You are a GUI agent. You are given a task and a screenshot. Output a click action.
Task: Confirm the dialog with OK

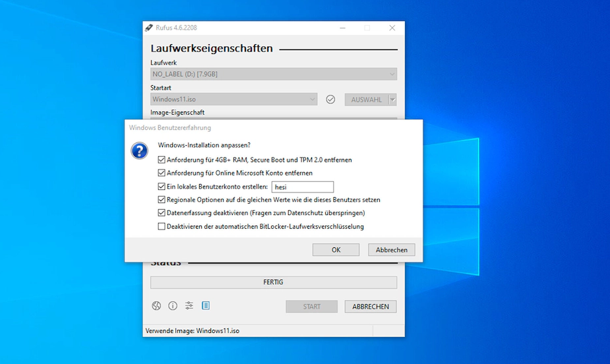336,250
